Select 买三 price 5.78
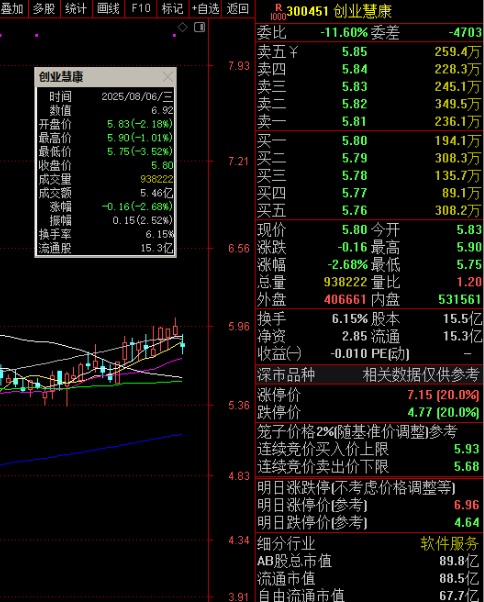 355,176
